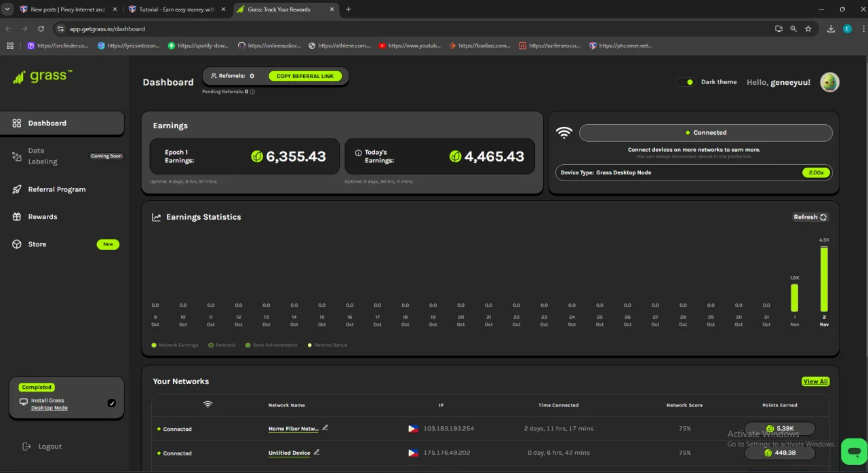Open the user avatar profile
This screenshot has height=473, width=868.
tap(829, 82)
